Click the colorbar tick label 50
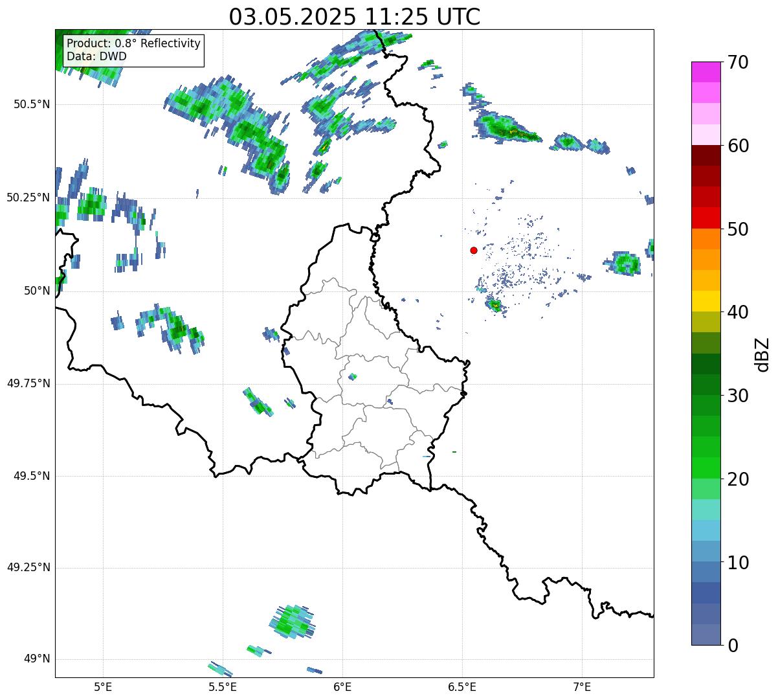Viewport: 778px width, 700px height. (738, 229)
